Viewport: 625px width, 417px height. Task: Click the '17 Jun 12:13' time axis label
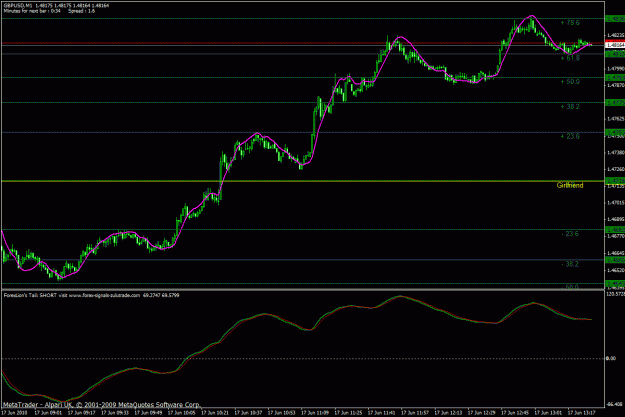[448, 413]
